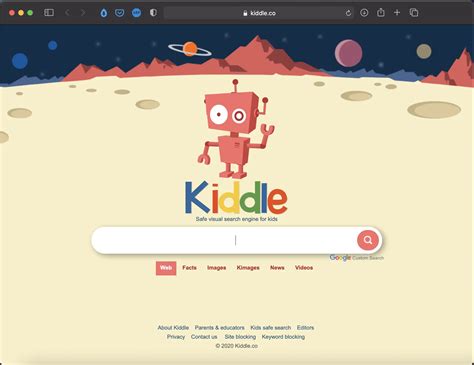This screenshot has height=365, width=474.
Task: Click the red robot mascot
Action: pyautogui.click(x=236, y=129)
